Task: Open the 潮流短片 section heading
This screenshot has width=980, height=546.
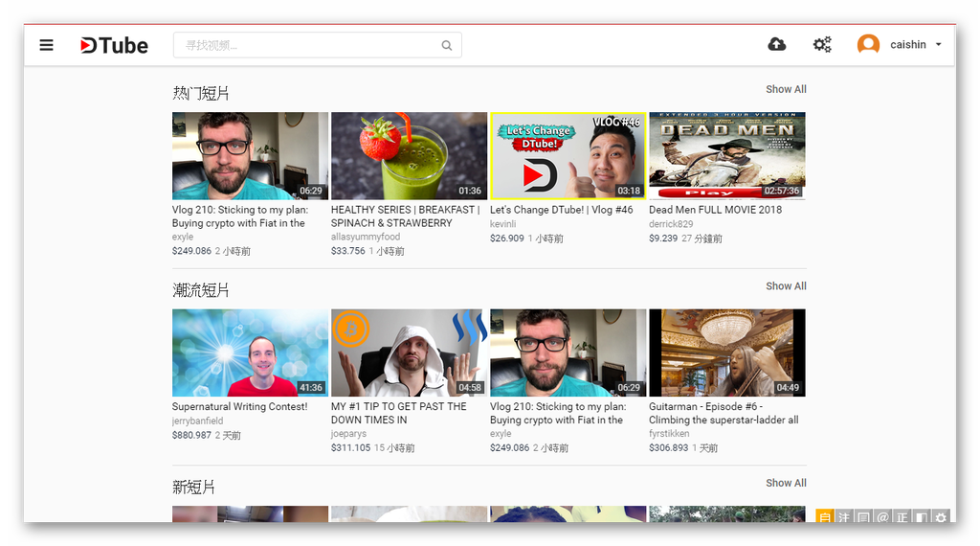Action: (201, 290)
